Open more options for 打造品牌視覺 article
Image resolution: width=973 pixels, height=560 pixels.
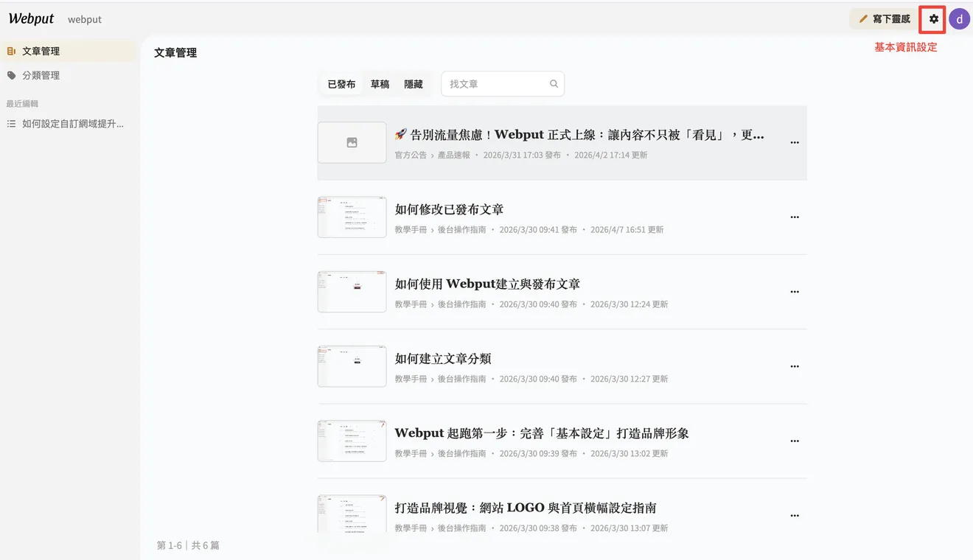tap(795, 516)
